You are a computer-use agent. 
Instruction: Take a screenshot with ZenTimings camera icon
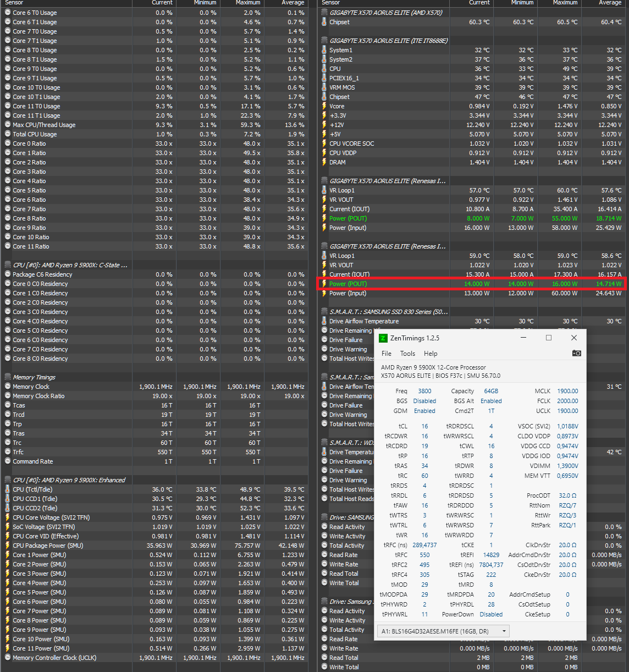pyautogui.click(x=576, y=353)
